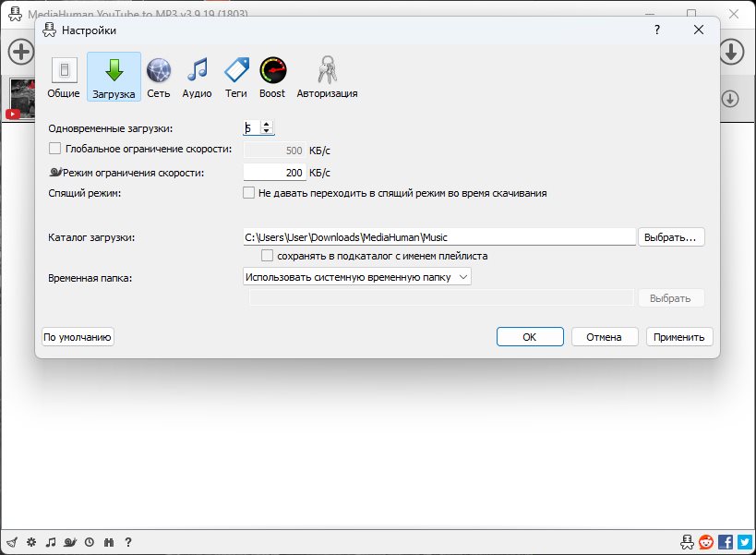The image size is (756, 555).
Task: Open the Общие settings tab
Action: [x=63, y=77]
